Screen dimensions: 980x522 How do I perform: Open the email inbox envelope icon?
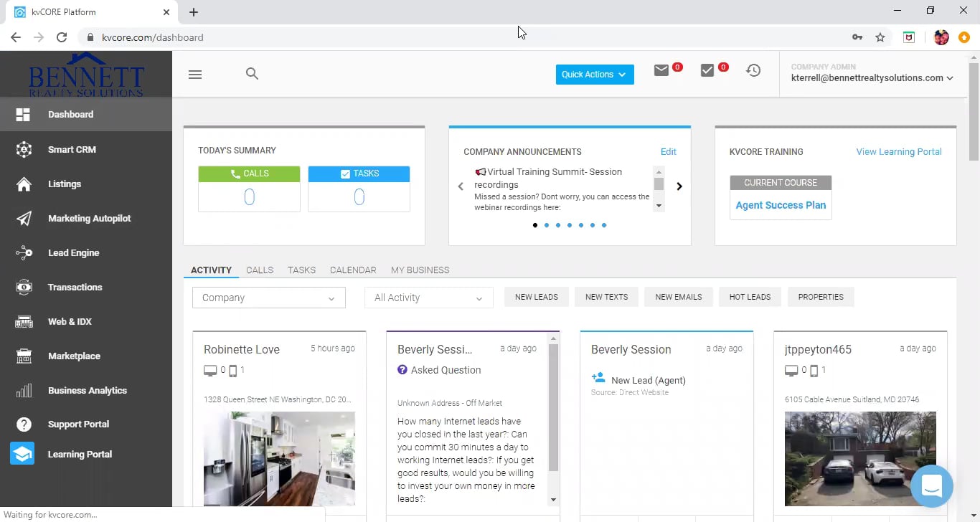(661, 70)
